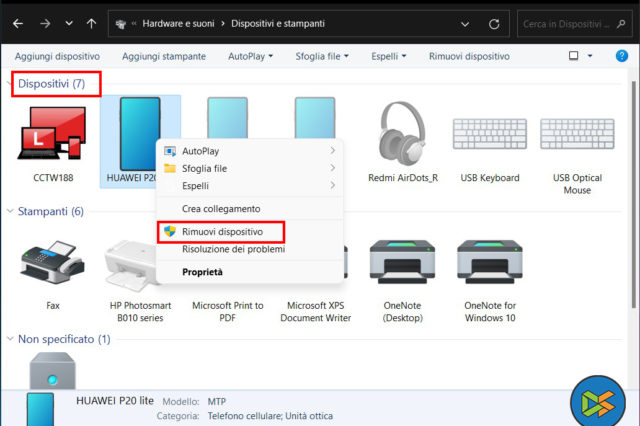Expand the address bar history dropdown
This screenshot has height=426, width=640.
[465, 24]
